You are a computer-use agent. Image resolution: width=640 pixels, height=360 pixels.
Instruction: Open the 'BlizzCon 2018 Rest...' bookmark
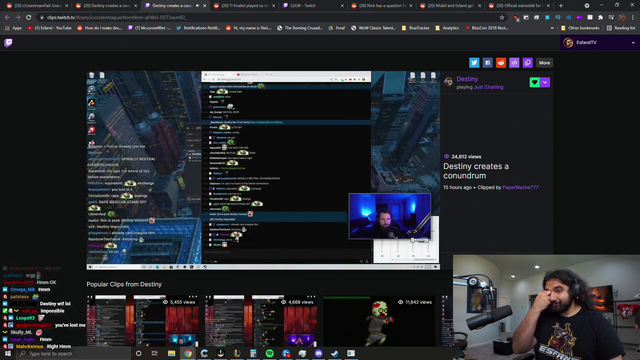click(x=486, y=28)
